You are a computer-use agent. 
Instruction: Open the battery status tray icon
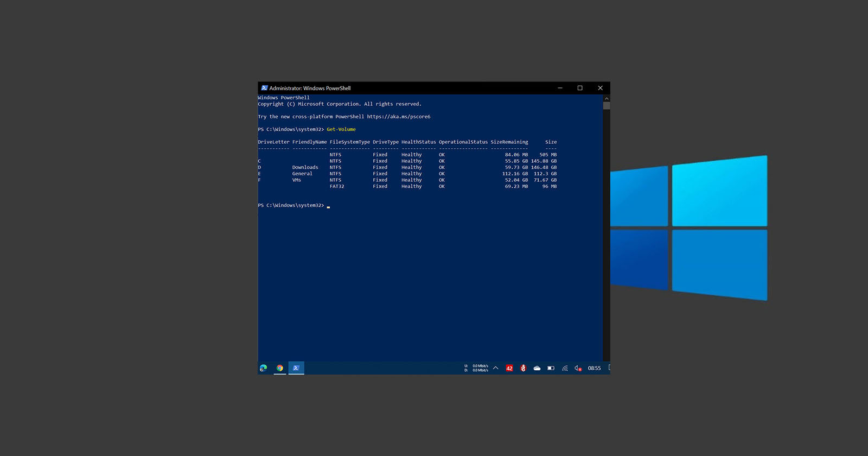[x=551, y=368]
